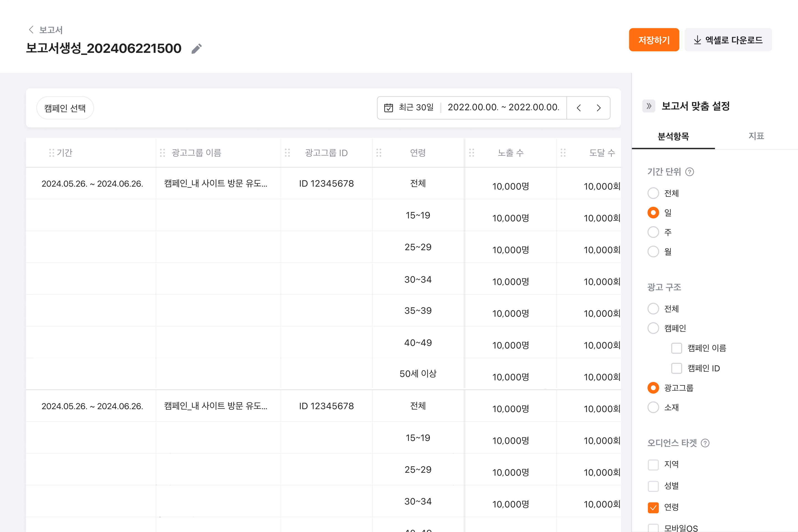The height and width of the screenshot is (532, 798).
Task: Collapse the 보고서 맞춤 설정 panel
Action: [649, 106]
